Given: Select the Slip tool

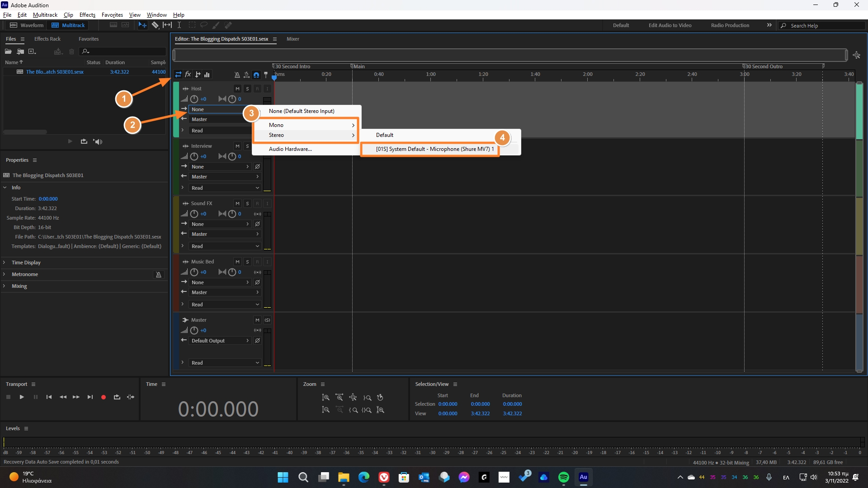Looking at the screenshot, I should click(x=167, y=25).
